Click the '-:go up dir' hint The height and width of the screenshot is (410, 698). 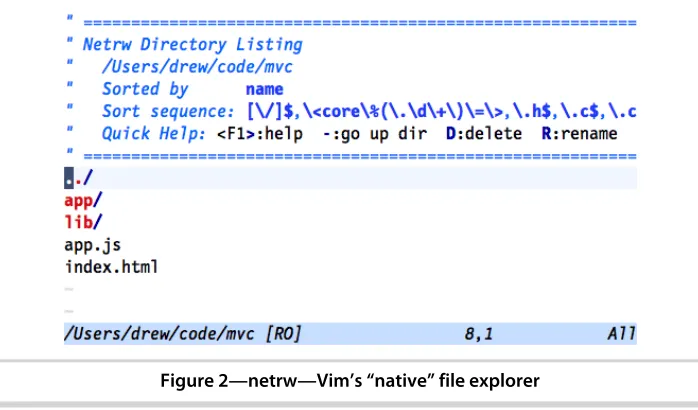[x=375, y=134]
